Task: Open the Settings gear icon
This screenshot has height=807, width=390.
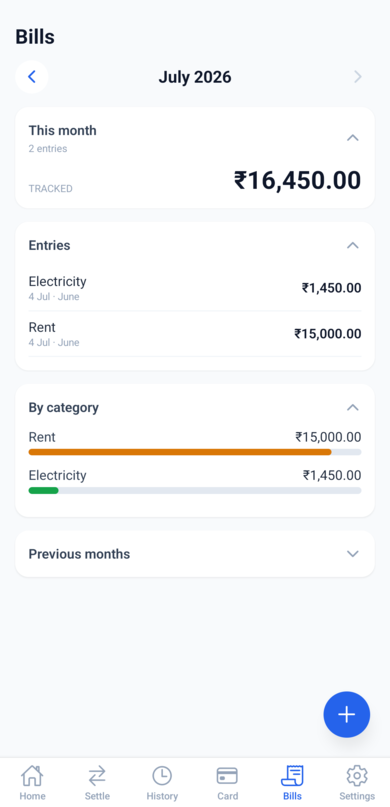Action: tap(357, 775)
